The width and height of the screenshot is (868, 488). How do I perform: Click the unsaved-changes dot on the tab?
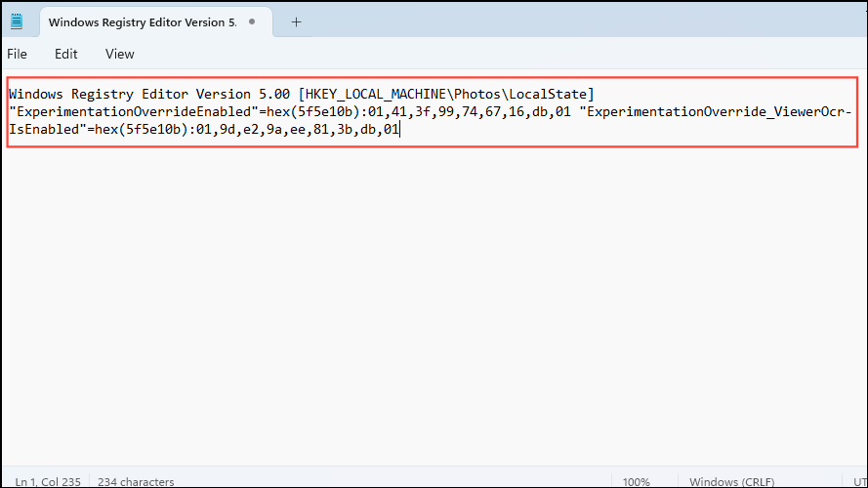(x=253, y=21)
